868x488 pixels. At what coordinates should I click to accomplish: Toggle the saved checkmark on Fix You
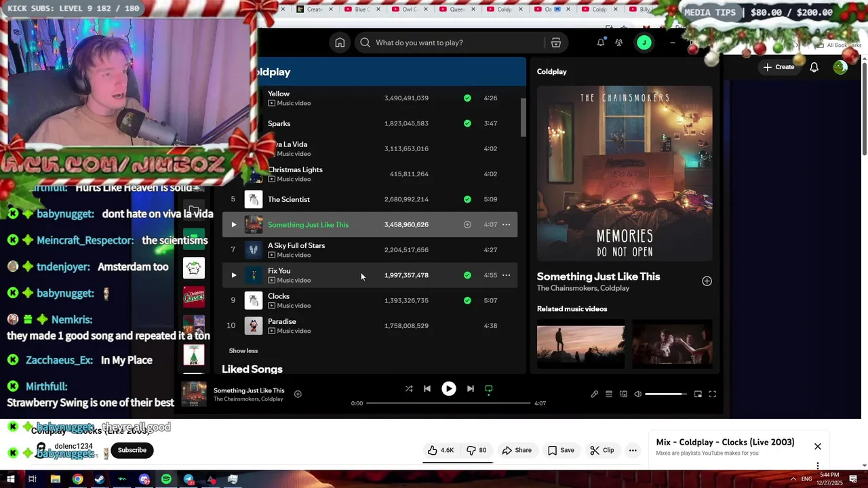(x=467, y=275)
